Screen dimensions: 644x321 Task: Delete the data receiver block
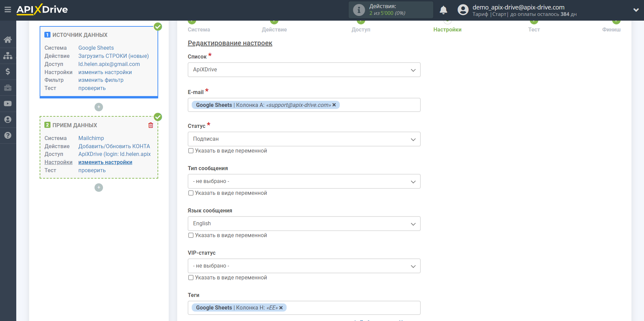tap(151, 125)
